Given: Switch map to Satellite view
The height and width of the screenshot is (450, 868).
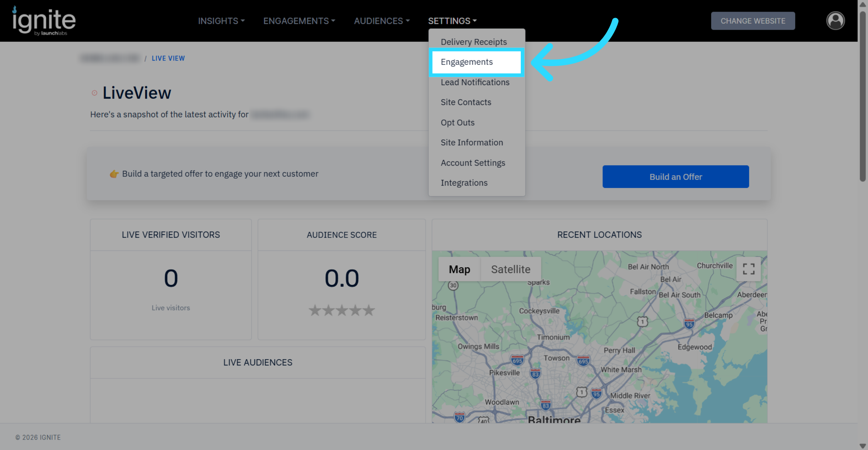Looking at the screenshot, I should 510,269.
